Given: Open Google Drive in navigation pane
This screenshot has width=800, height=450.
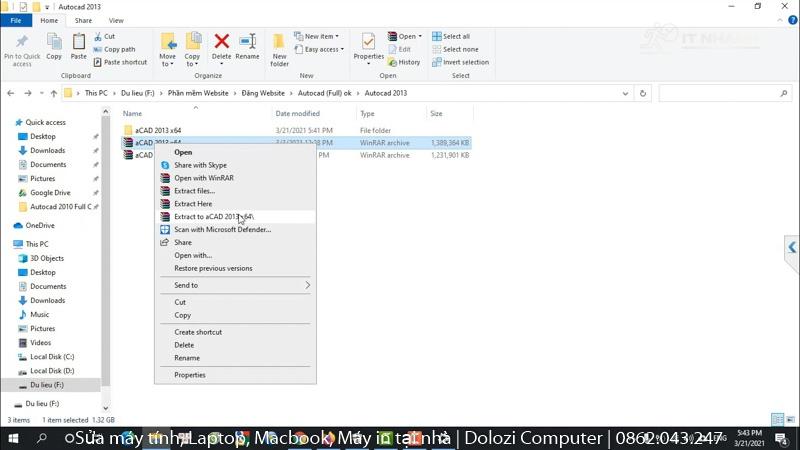Looking at the screenshot, I should [x=50, y=193].
